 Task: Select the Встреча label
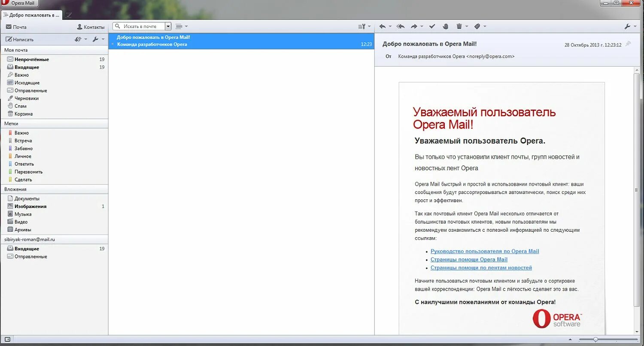54,141
